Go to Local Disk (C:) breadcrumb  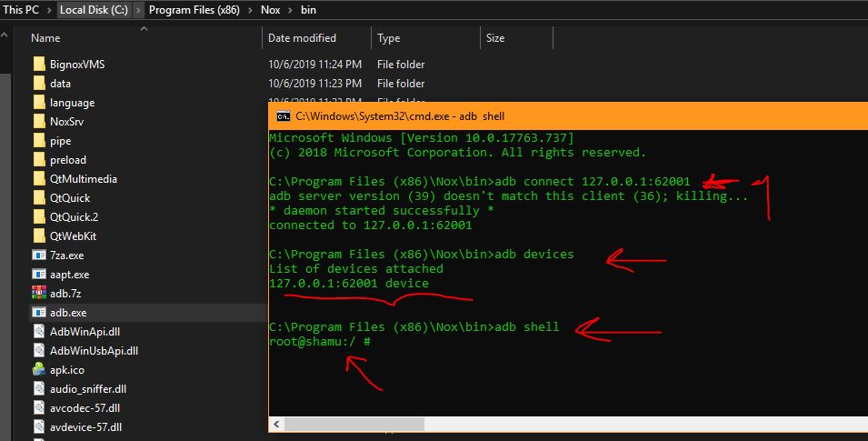tap(94, 9)
